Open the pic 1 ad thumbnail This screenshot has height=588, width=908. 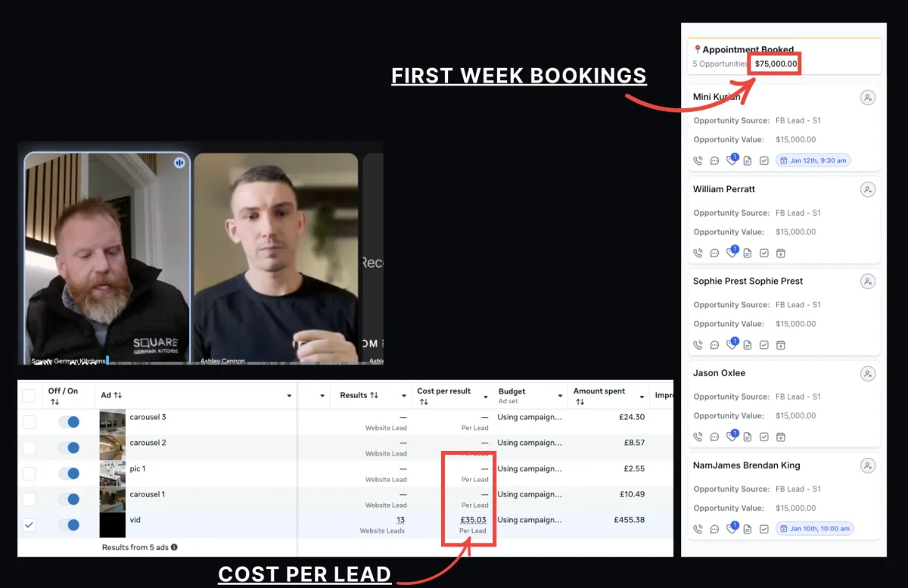pyautogui.click(x=112, y=474)
